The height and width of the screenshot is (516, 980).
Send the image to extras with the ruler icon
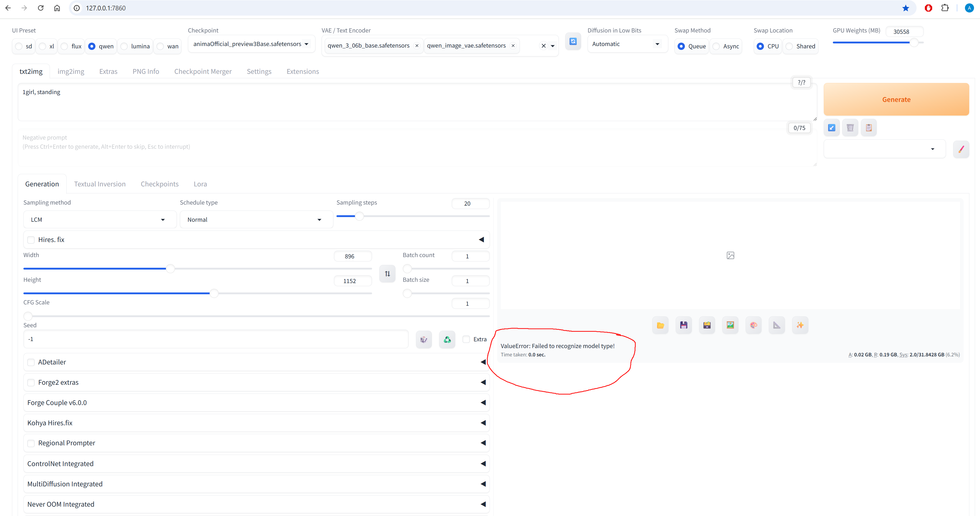tap(777, 325)
